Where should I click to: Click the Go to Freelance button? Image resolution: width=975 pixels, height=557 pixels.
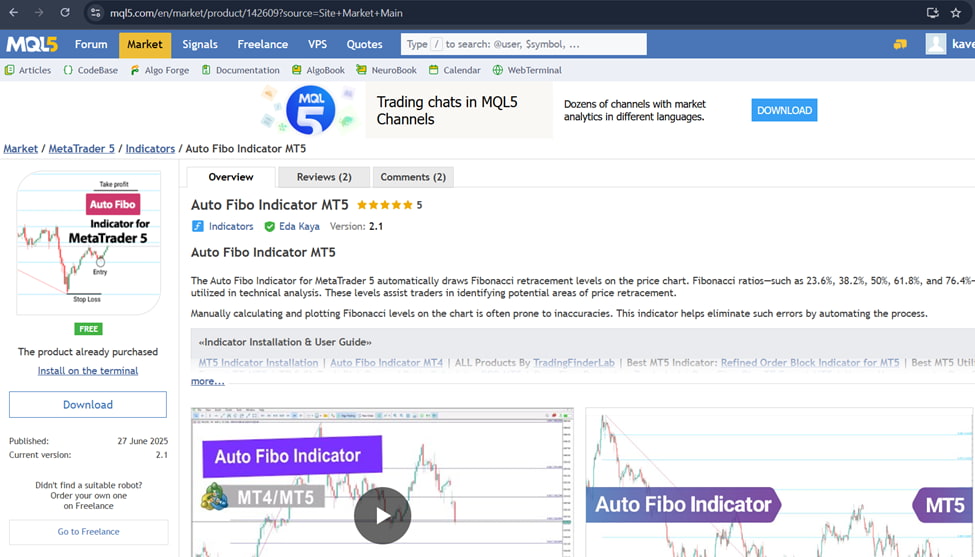click(88, 532)
